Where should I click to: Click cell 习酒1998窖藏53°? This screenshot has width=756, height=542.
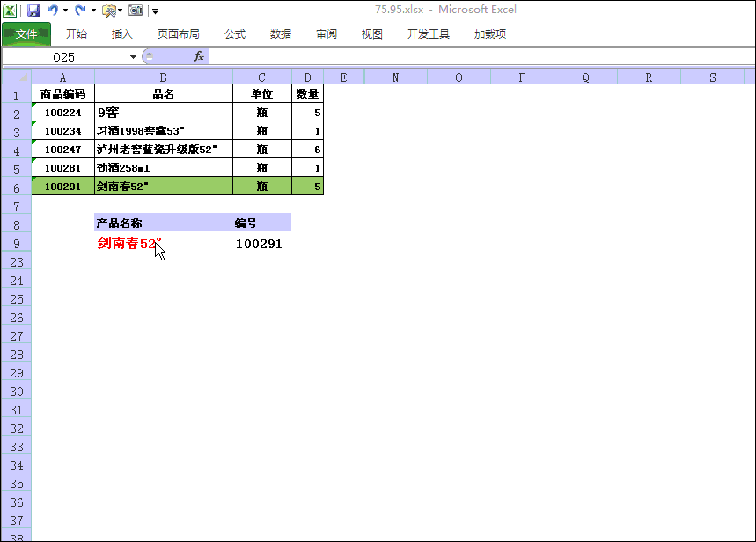[164, 131]
